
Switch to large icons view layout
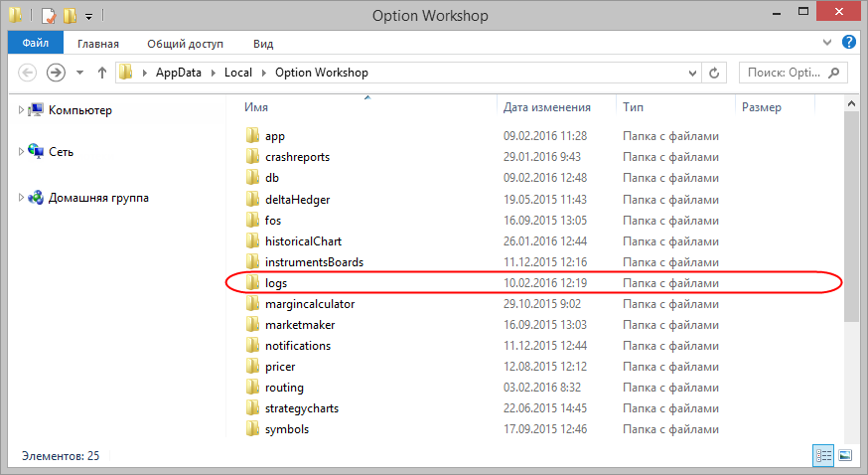845,456
